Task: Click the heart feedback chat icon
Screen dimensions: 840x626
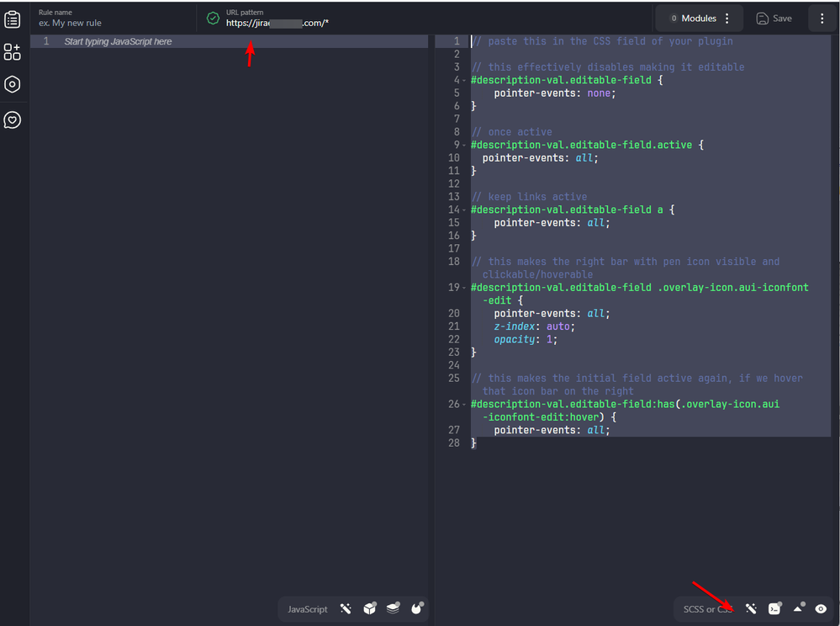Action: tap(13, 119)
